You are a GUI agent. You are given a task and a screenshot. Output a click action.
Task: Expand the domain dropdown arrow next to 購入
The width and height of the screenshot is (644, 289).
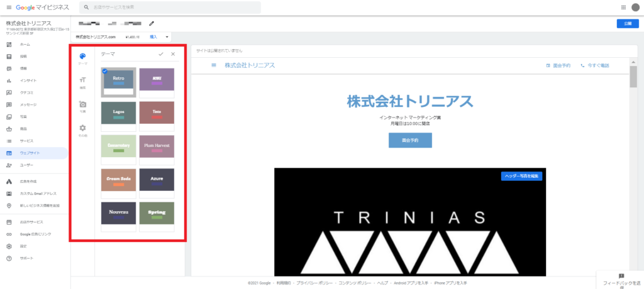[x=167, y=37]
